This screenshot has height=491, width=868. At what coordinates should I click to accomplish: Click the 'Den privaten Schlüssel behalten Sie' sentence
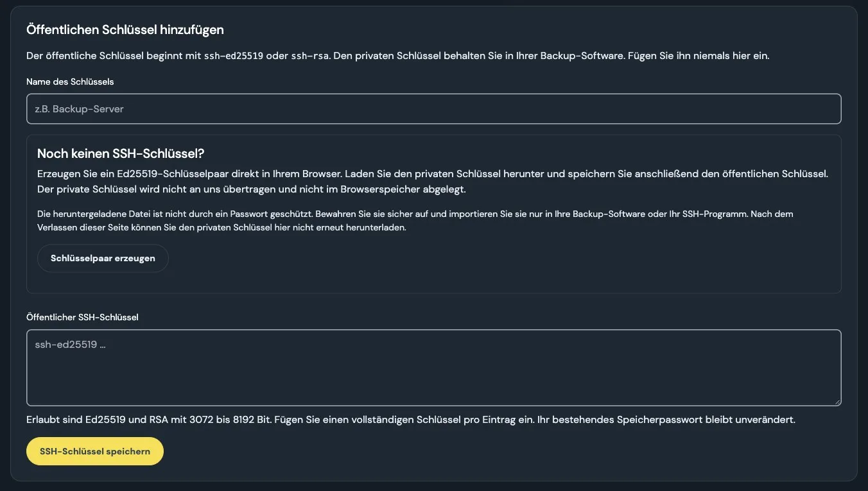tap(477, 56)
